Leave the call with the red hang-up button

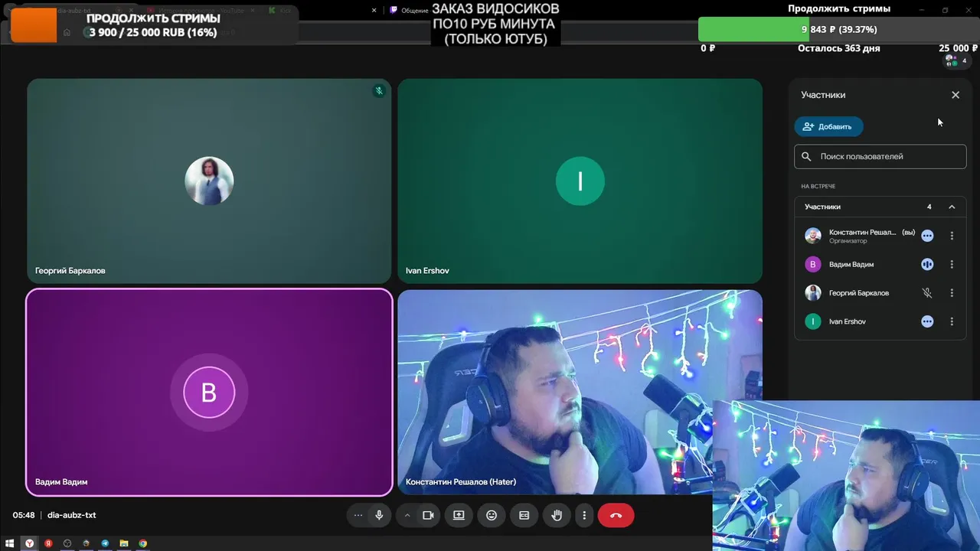(616, 515)
